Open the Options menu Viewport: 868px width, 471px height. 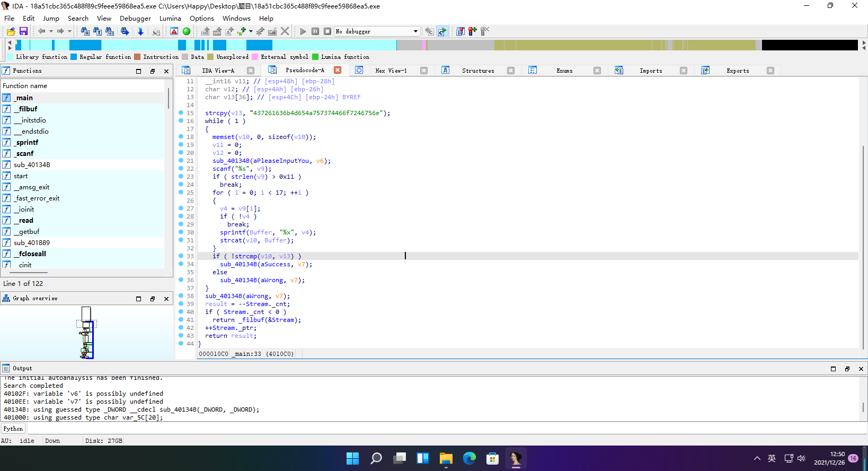click(202, 18)
